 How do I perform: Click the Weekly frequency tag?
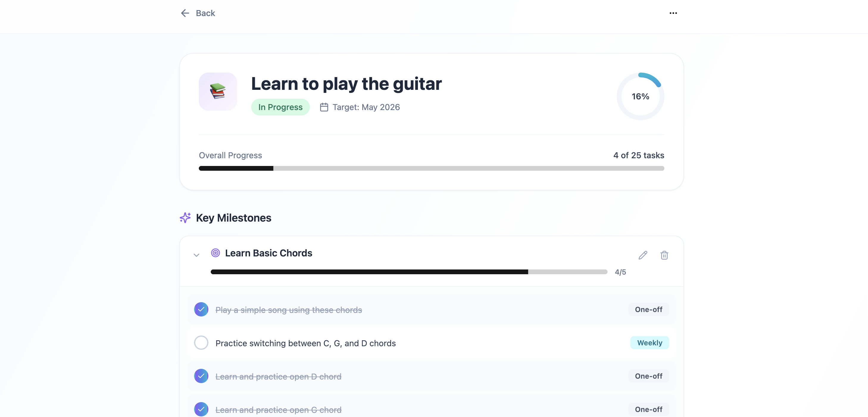click(x=649, y=343)
